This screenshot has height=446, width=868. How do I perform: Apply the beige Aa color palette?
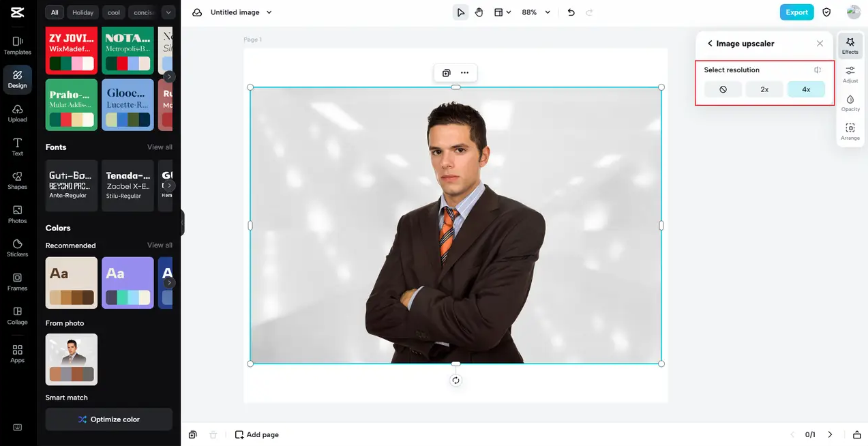pyautogui.click(x=72, y=282)
